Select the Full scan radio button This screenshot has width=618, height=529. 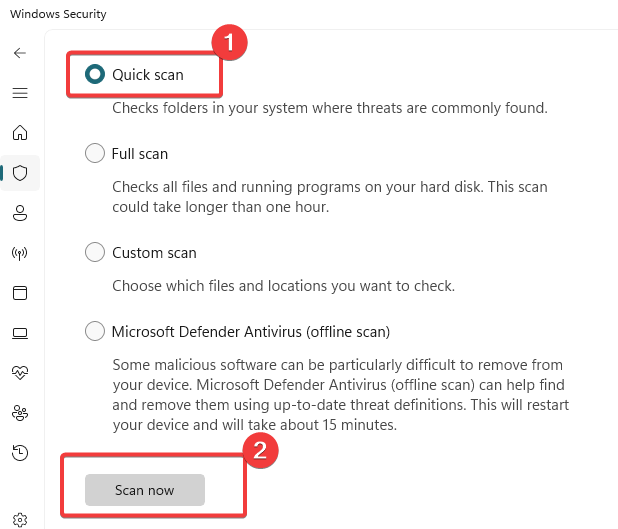point(95,153)
